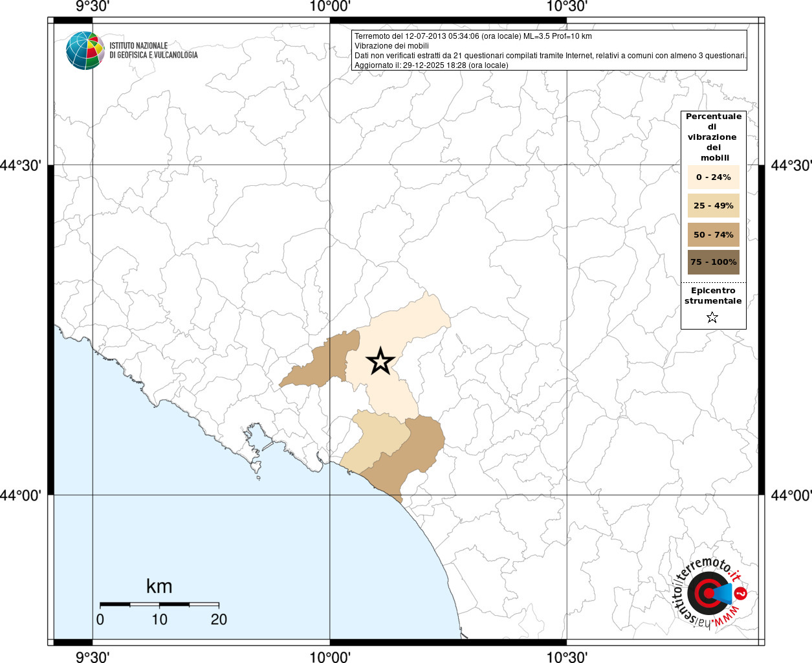Click the epicenter star on the map

(380, 361)
